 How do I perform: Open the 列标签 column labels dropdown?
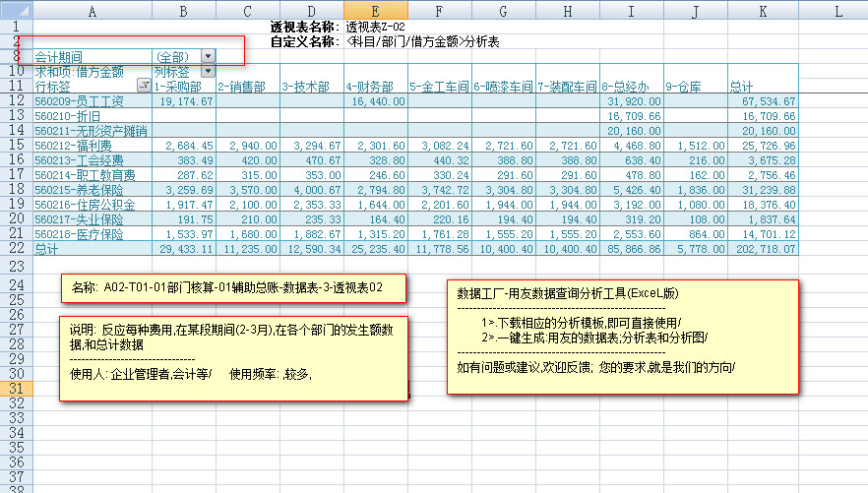point(208,72)
